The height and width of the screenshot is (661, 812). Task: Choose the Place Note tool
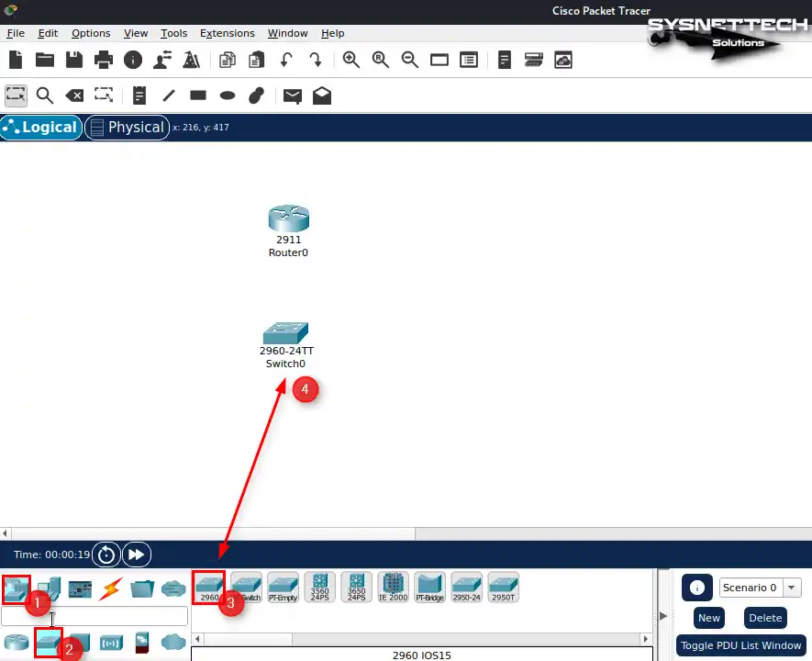tap(139, 95)
